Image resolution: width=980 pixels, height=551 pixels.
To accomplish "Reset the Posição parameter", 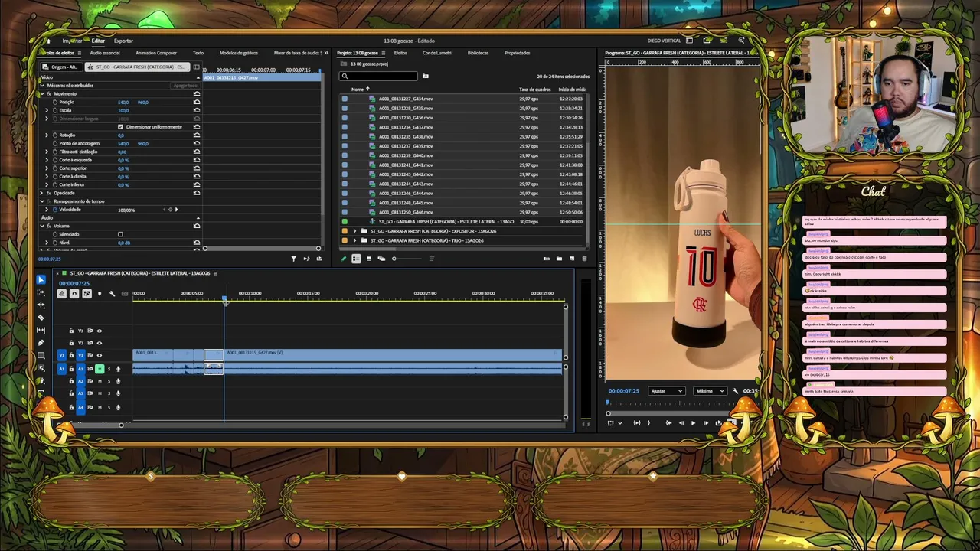I will point(197,102).
